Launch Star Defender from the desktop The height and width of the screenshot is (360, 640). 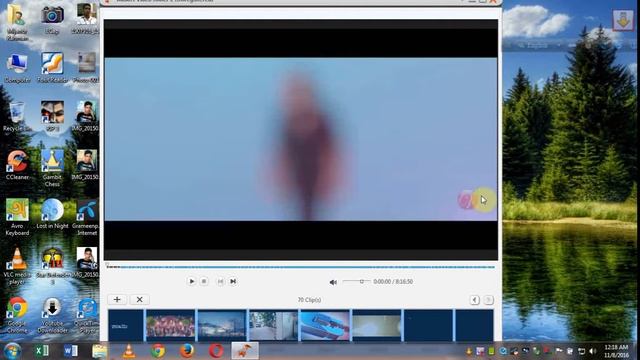coord(53,265)
